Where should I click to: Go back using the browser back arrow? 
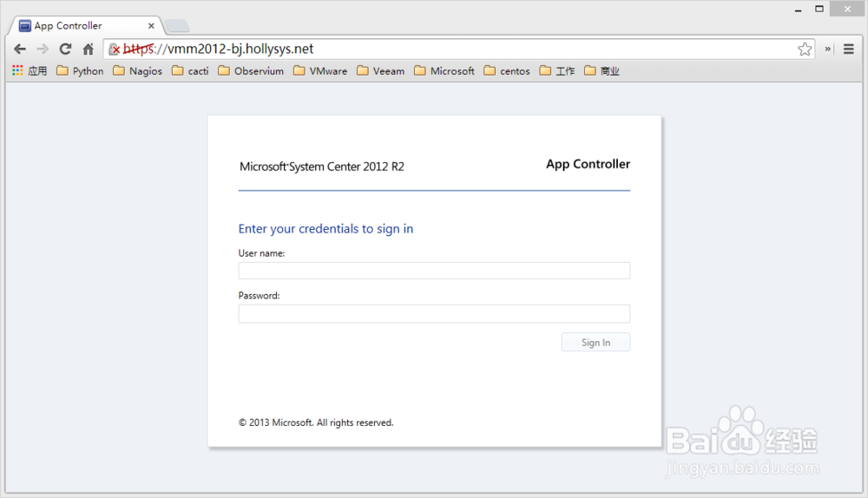point(20,49)
